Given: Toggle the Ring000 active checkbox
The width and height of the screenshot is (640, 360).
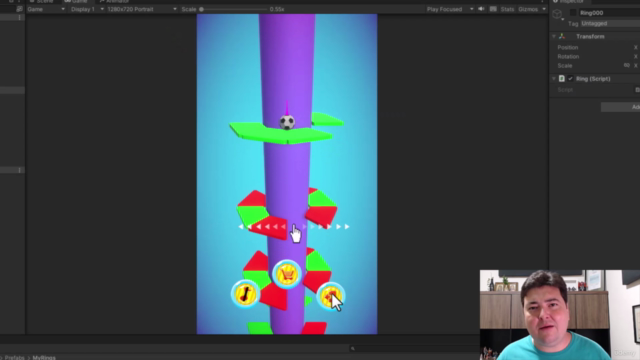Looking at the screenshot, I should pyautogui.click(x=573, y=13).
